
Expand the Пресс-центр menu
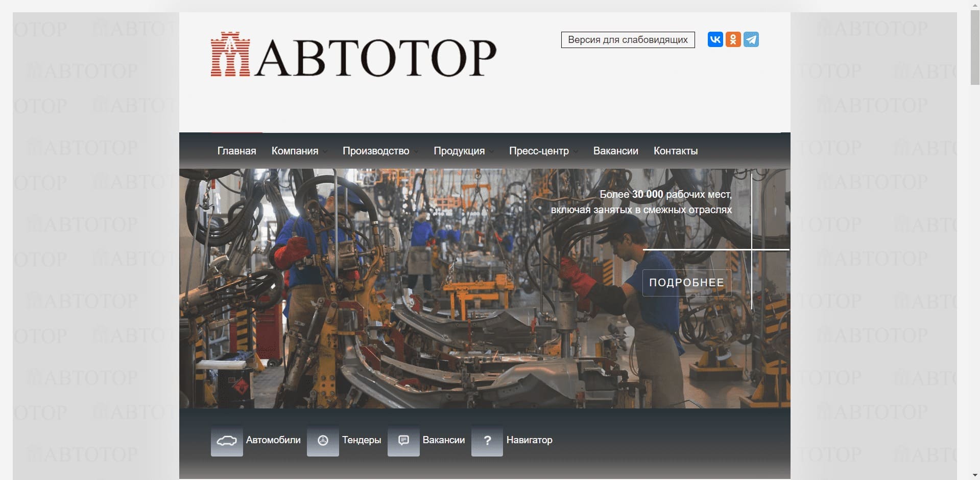coord(543,151)
